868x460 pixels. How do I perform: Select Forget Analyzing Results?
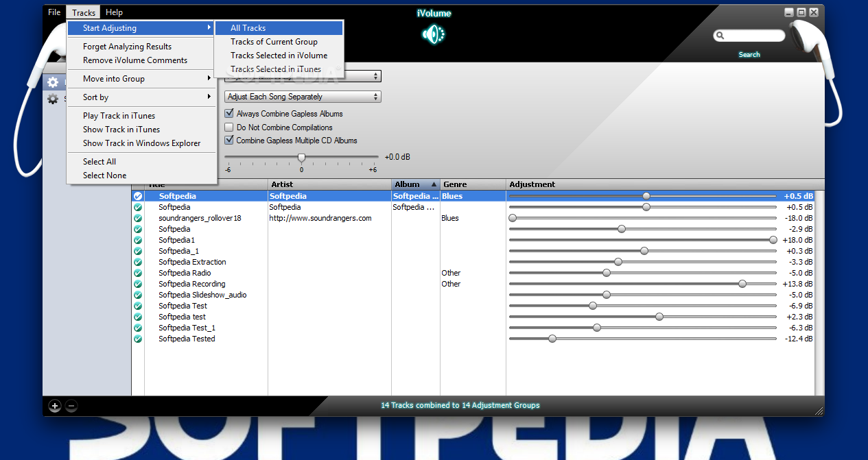click(x=142, y=47)
